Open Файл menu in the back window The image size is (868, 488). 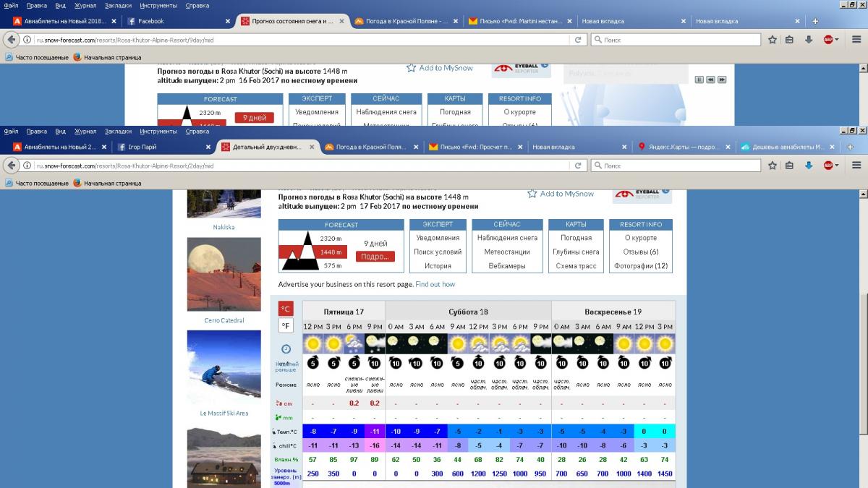pos(11,6)
